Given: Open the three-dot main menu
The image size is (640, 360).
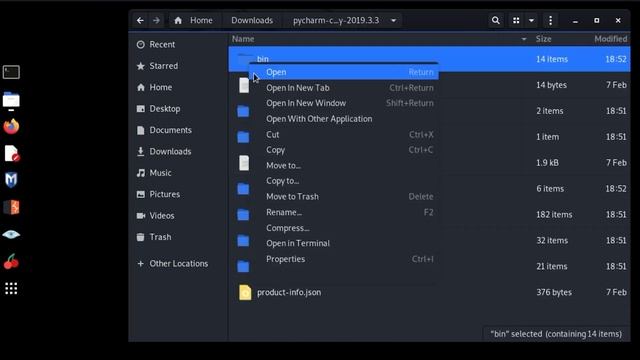Looking at the screenshot, I should [550, 20].
